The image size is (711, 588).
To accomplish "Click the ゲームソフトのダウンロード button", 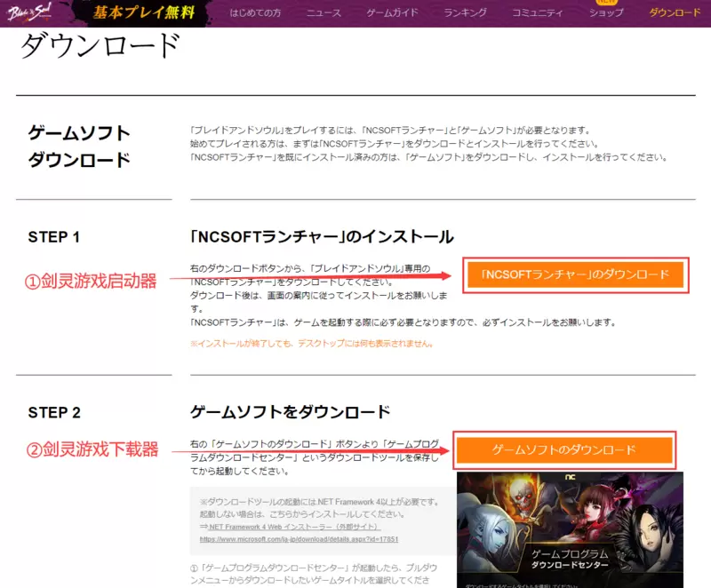I will point(564,449).
